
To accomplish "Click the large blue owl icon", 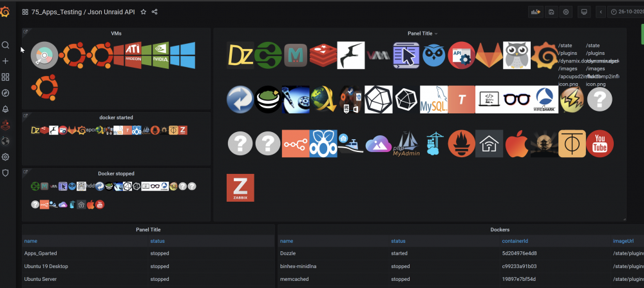I will click(x=434, y=55).
